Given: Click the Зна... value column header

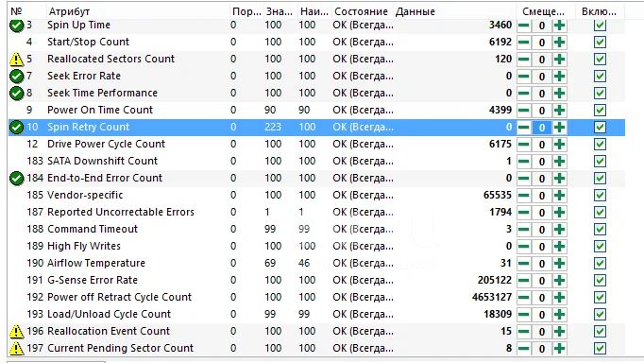Looking at the screenshot, I should 280,11.
